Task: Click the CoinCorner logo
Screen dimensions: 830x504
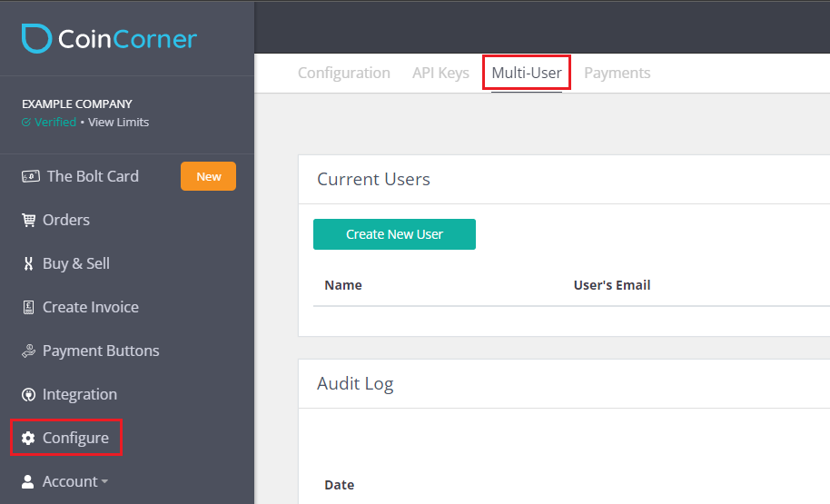Action: click(109, 39)
